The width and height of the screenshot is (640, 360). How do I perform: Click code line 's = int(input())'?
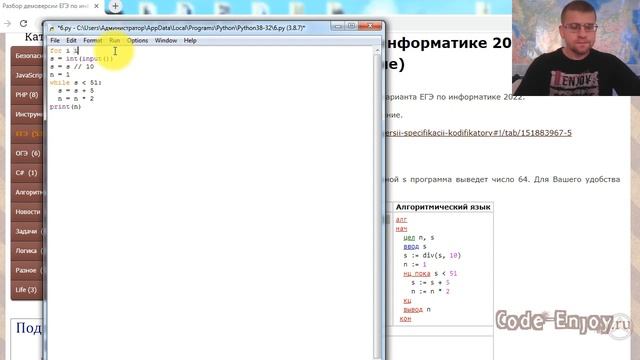pyautogui.click(x=81, y=59)
